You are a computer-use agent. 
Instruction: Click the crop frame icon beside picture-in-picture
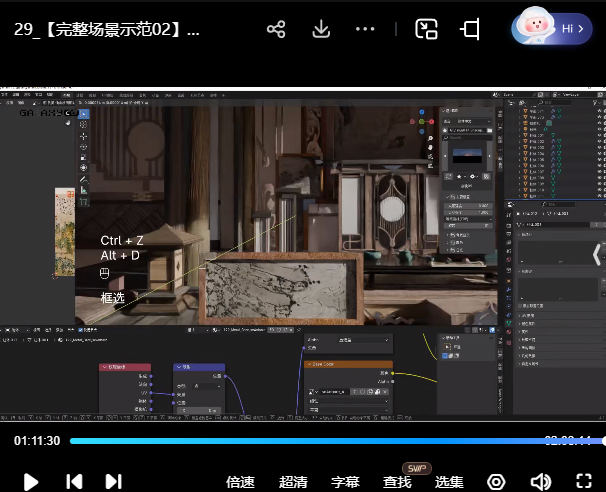tap(470, 29)
